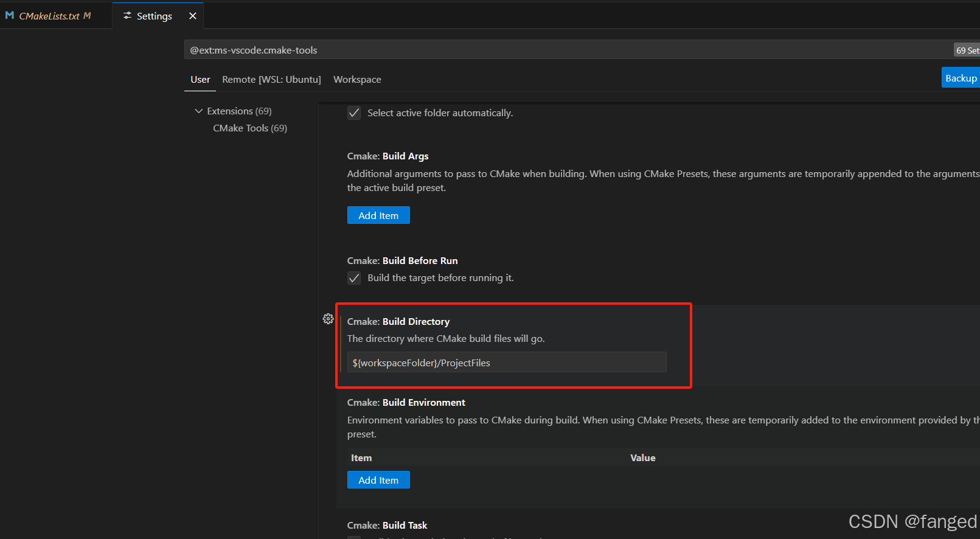
Task: Click the Cmake: Build Before Run title
Action: 402,260
